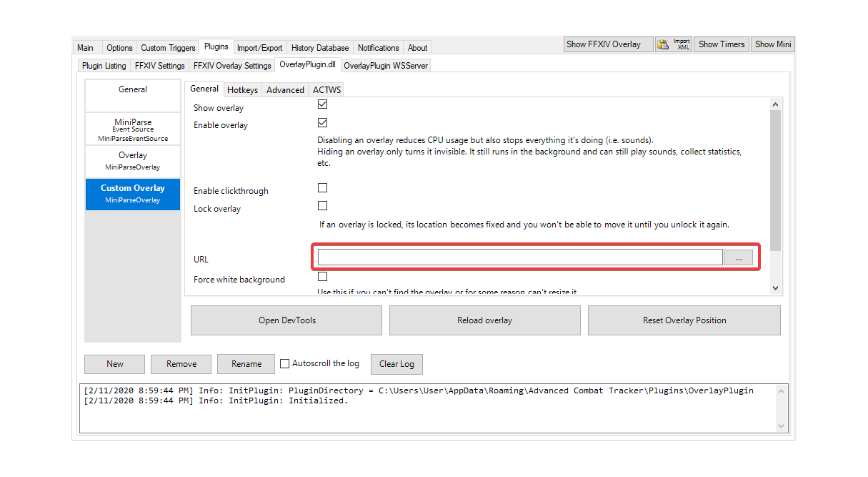868x477 pixels.
Task: Click the URL browse button with ellipsis
Action: pyautogui.click(x=738, y=257)
